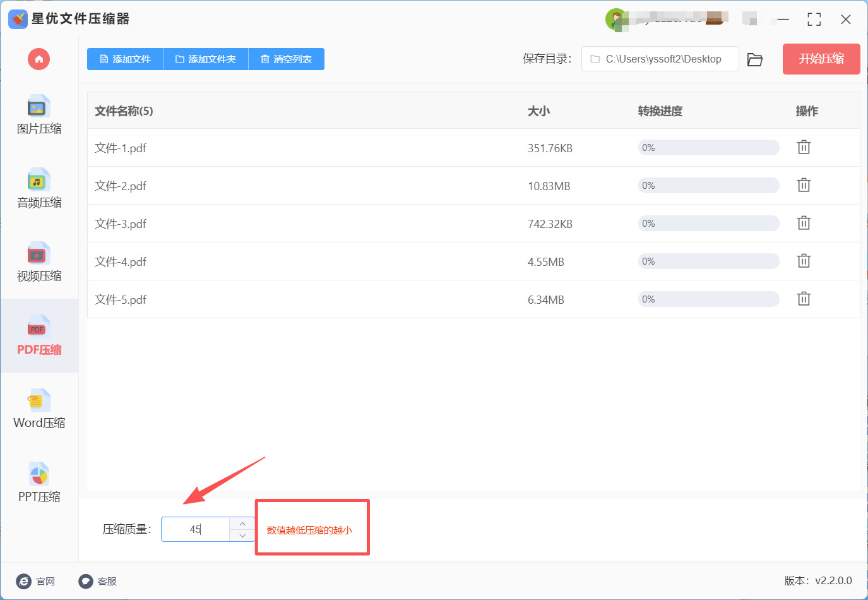Click the user avatar in title bar
This screenshot has height=600, width=868.
[x=615, y=19]
